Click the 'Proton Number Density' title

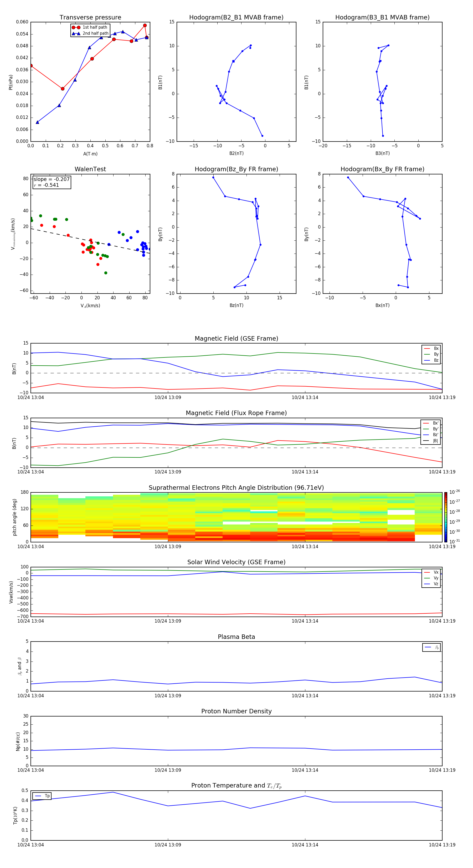point(236,711)
